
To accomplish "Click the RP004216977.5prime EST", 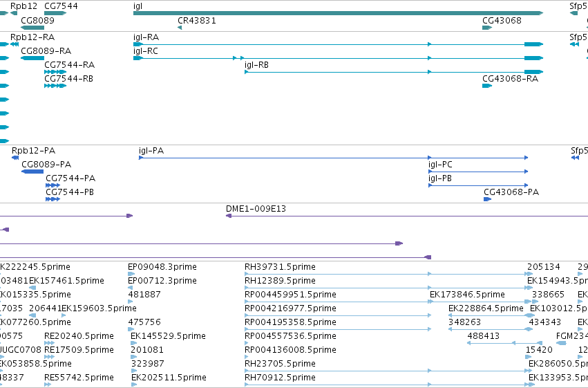I will pyautogui.click(x=337, y=315).
